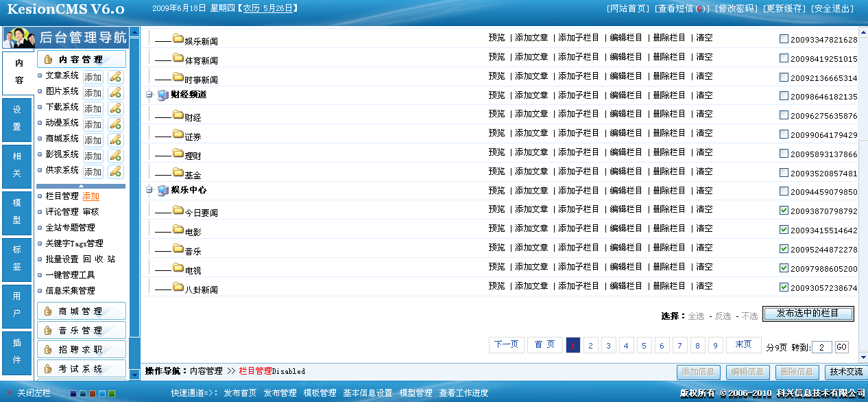The image size is (868, 402).
Task: Click folder icon next to 证券
Action: click(x=178, y=134)
